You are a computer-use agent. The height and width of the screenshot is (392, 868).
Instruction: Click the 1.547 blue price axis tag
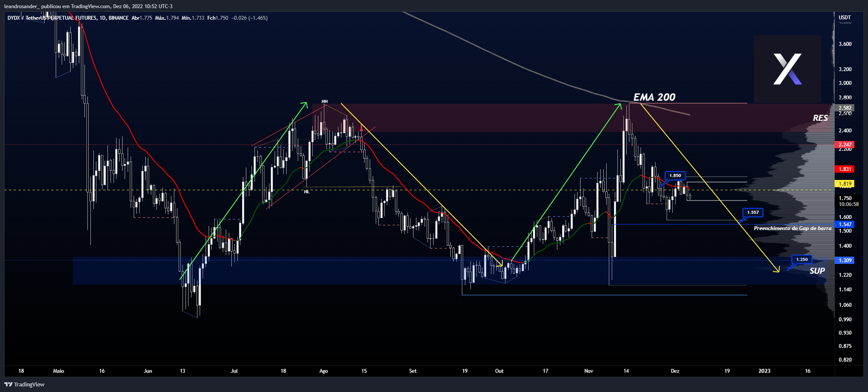point(845,224)
